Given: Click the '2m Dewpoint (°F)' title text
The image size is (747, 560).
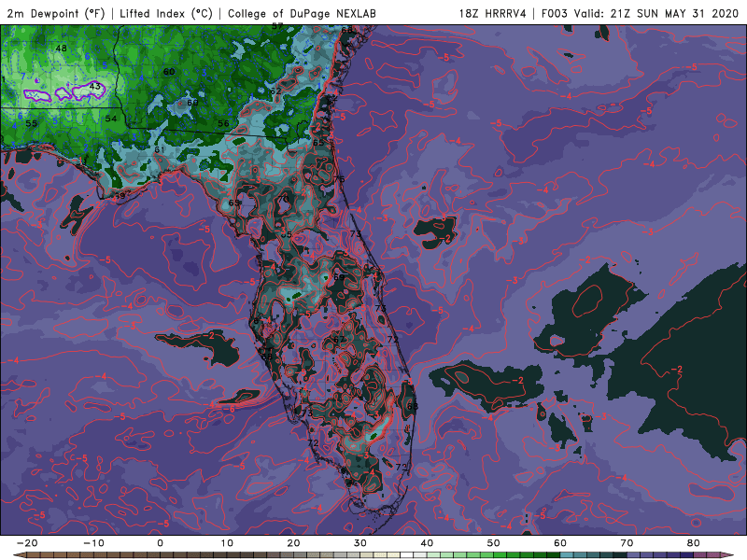Looking at the screenshot, I should 55,14.
